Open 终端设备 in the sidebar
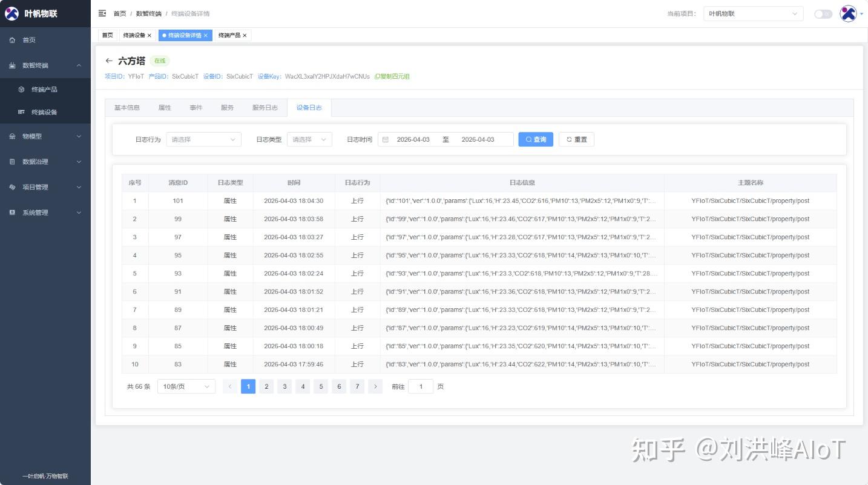This screenshot has width=868, height=485. coord(45,112)
